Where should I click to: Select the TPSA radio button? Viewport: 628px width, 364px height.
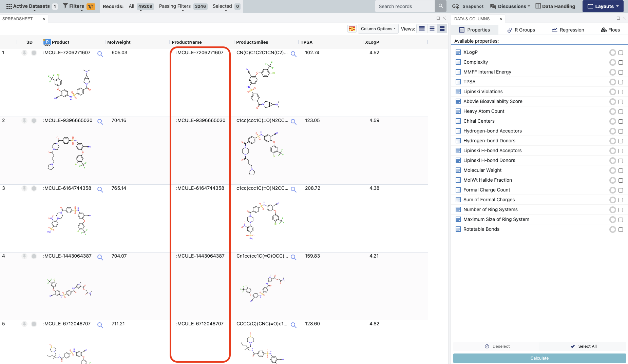pos(612,82)
